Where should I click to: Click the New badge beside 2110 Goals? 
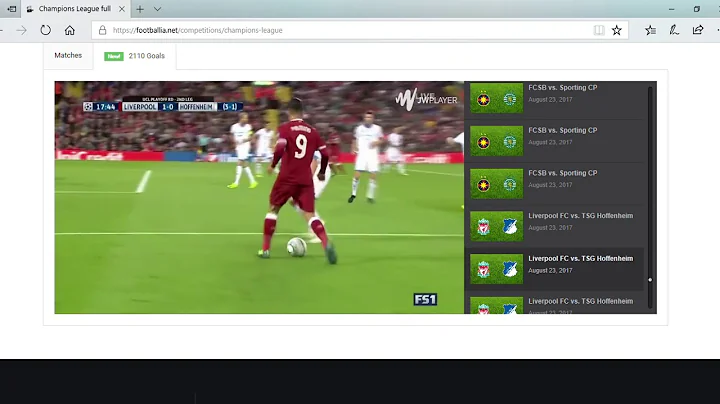[114, 56]
